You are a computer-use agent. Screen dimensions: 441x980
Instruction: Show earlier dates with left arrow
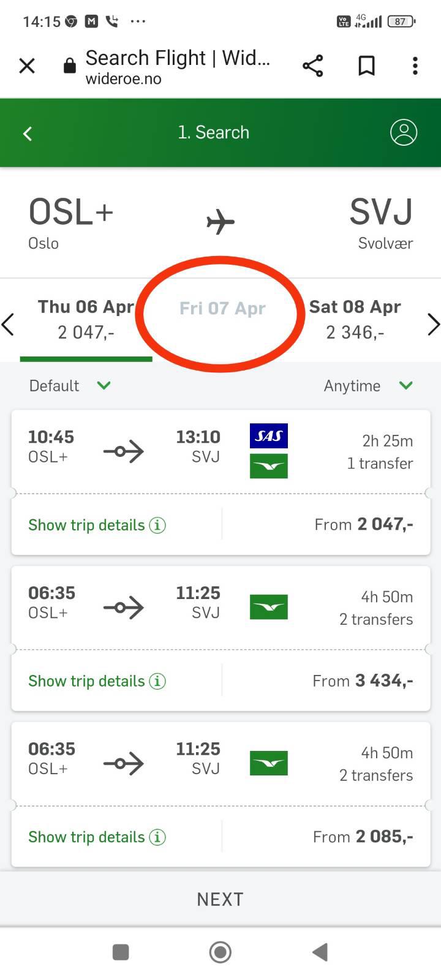8,325
